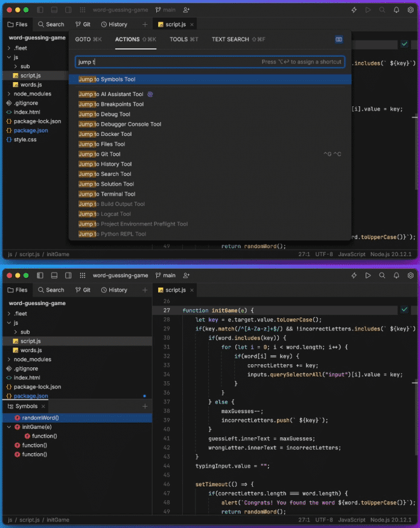Choose Jump to Docker Tool from results
Screen dimensions: 420x528
[105, 134]
